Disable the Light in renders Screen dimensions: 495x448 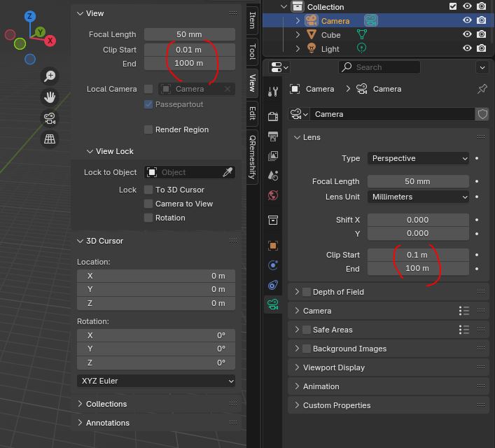[481, 48]
